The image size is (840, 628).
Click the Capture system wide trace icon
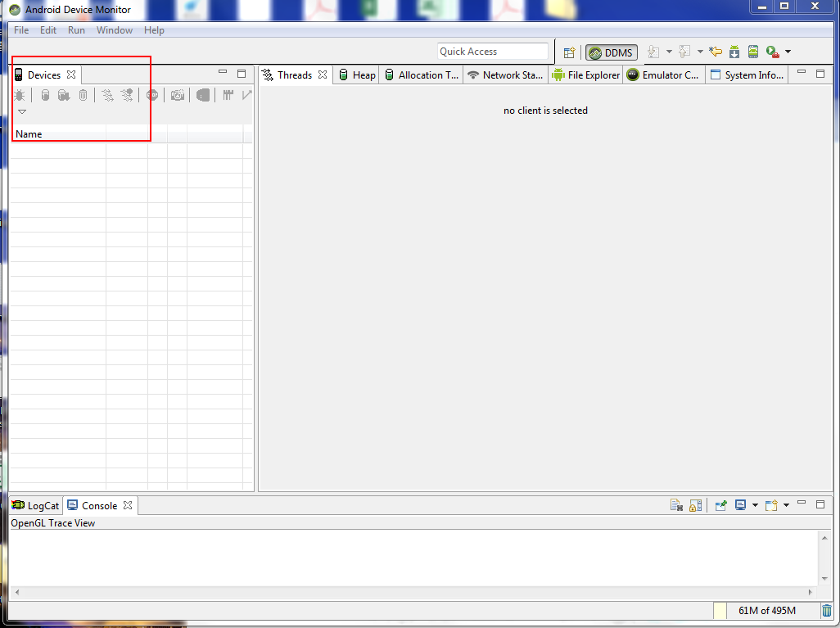click(x=228, y=95)
